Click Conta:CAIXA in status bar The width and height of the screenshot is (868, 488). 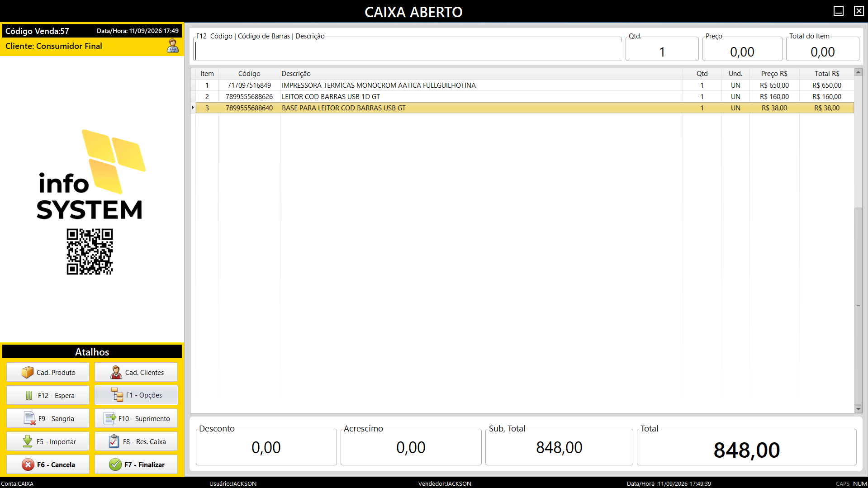click(x=17, y=483)
